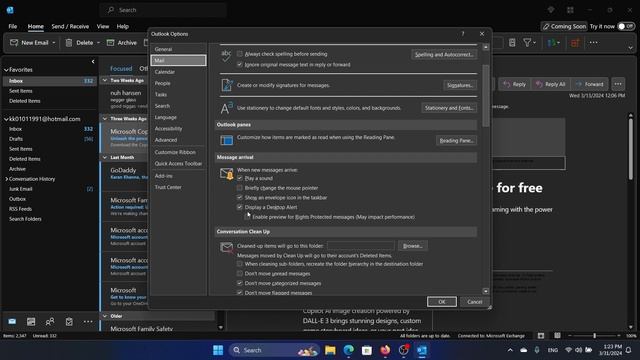Click the Wi-Fi network tray icon
Screen dimensions: 640x360
click(x=568, y=350)
